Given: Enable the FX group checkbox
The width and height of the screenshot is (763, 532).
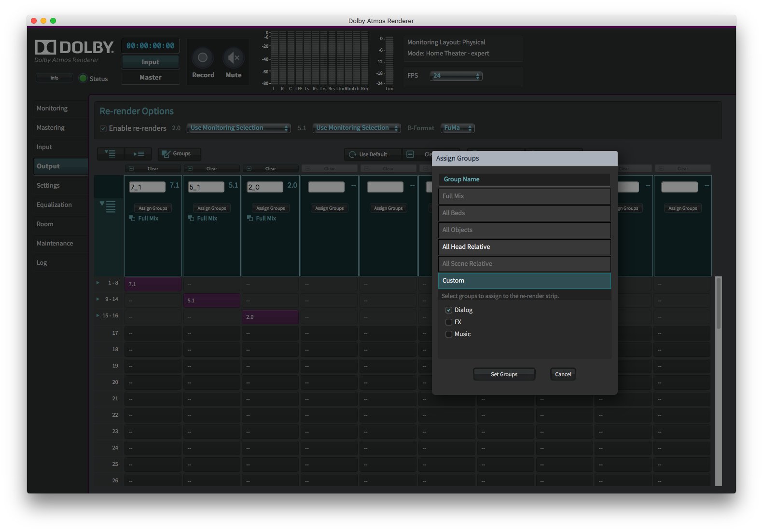Looking at the screenshot, I should (449, 322).
